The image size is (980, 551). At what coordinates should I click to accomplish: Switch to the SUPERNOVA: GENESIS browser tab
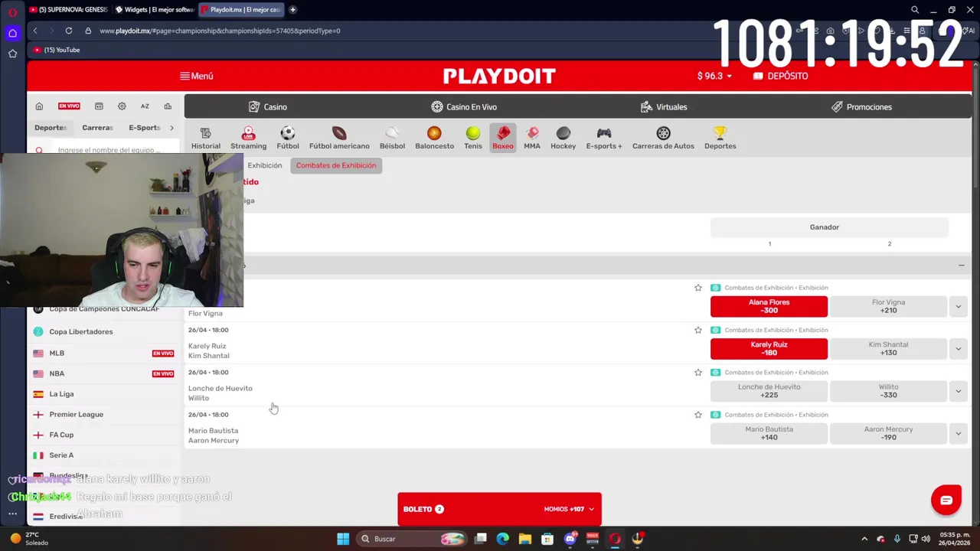pos(68,10)
